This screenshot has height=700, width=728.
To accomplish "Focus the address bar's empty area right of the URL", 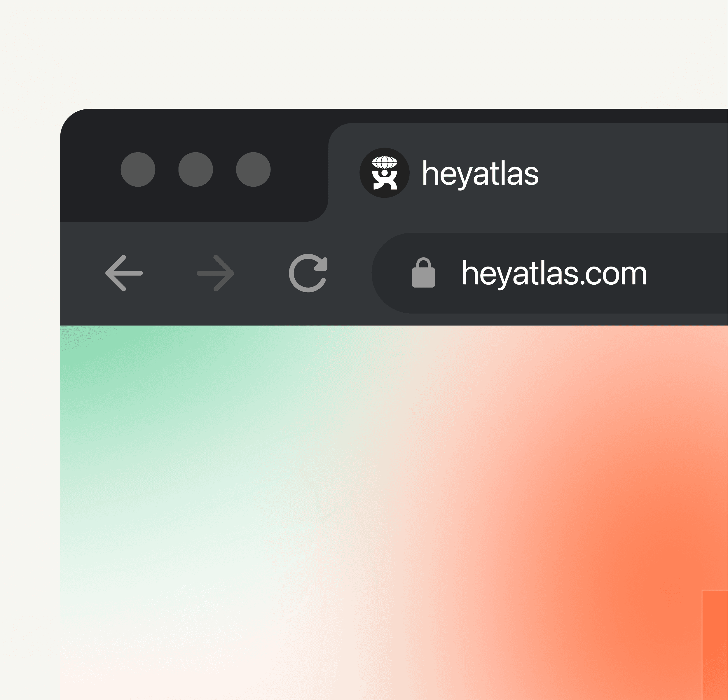I will (687, 273).
